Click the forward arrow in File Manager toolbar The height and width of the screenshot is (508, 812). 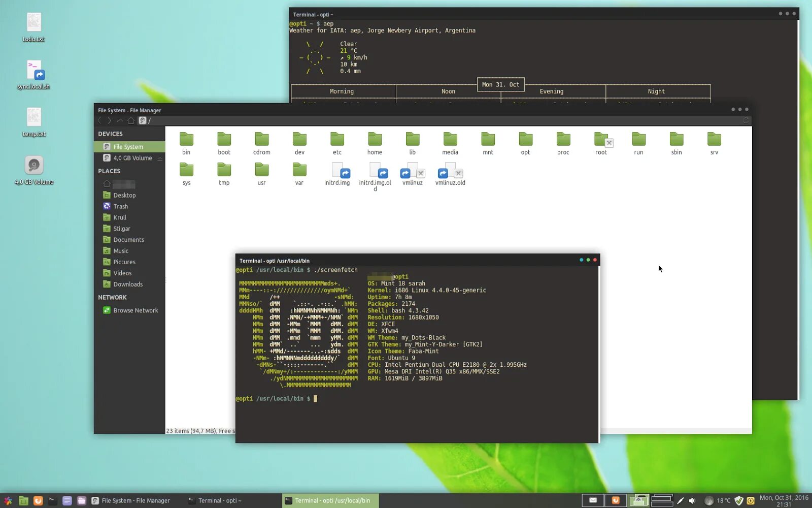point(109,120)
